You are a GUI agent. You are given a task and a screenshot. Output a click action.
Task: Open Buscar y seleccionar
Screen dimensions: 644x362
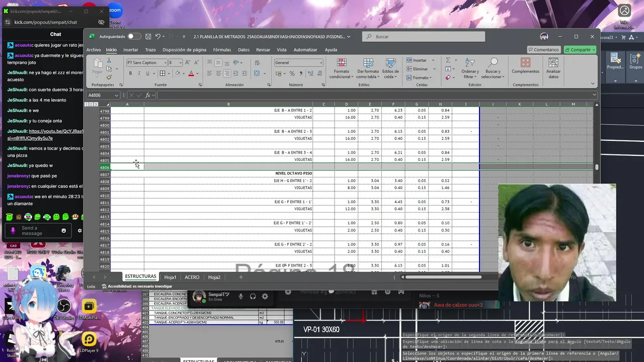[493, 68]
